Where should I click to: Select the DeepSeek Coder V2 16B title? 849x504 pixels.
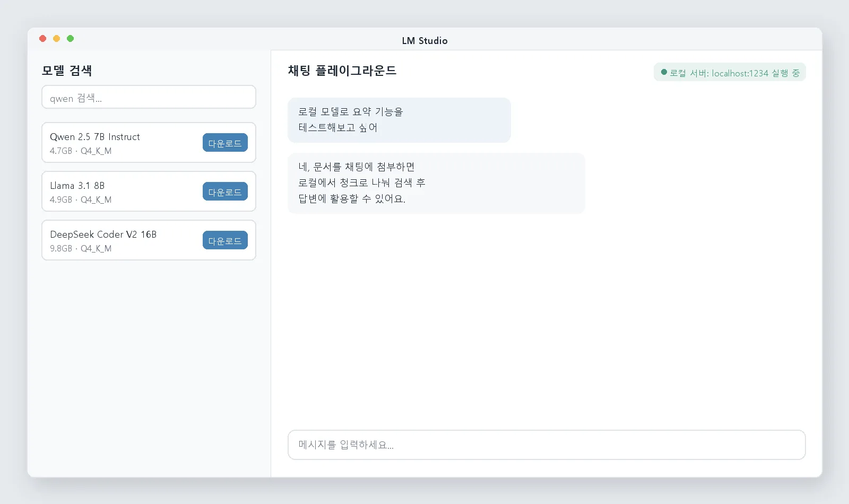(103, 234)
